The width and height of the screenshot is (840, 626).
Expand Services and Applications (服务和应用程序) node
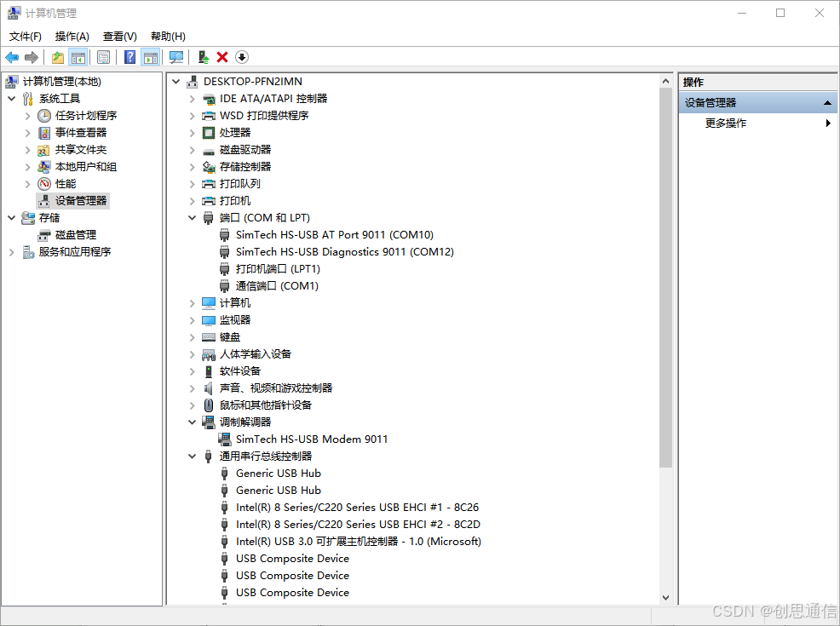tap(11, 252)
